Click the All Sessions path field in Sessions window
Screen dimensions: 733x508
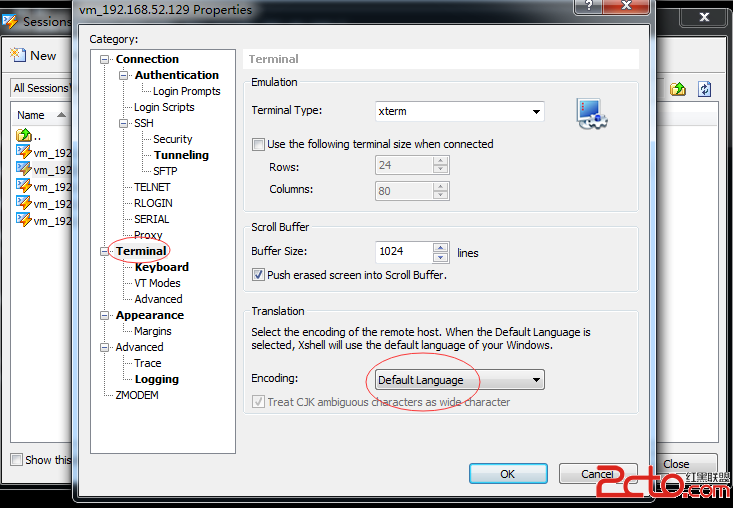(x=41, y=88)
